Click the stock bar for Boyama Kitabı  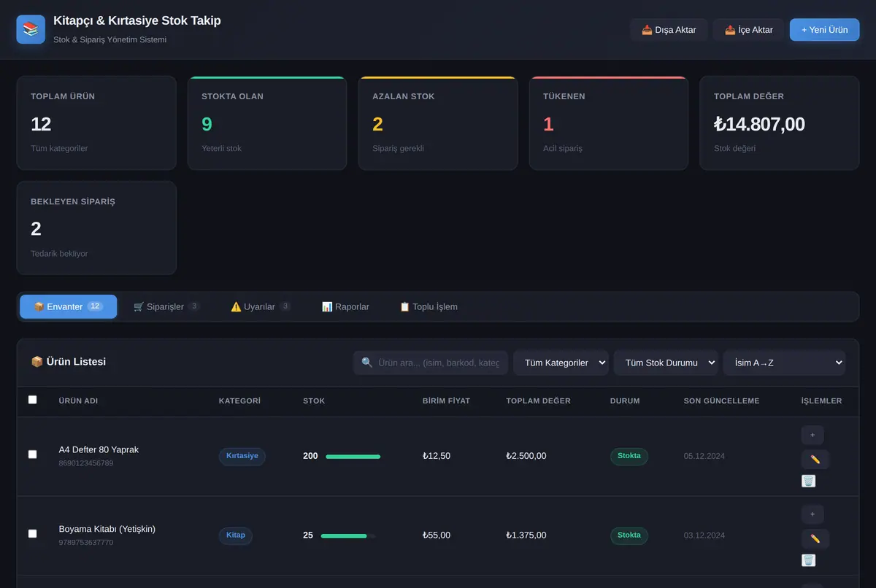(x=348, y=536)
